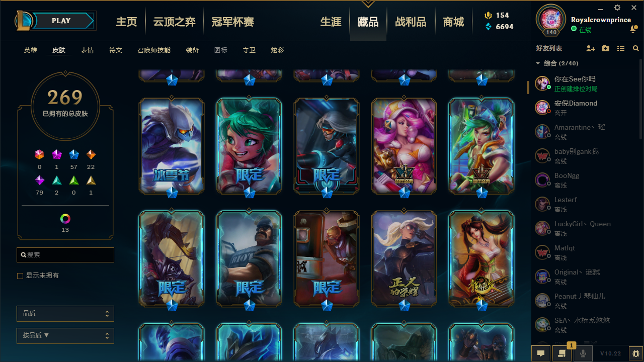Toggle the voice microphone icon
This screenshot has width=644, height=362.
[583, 353]
